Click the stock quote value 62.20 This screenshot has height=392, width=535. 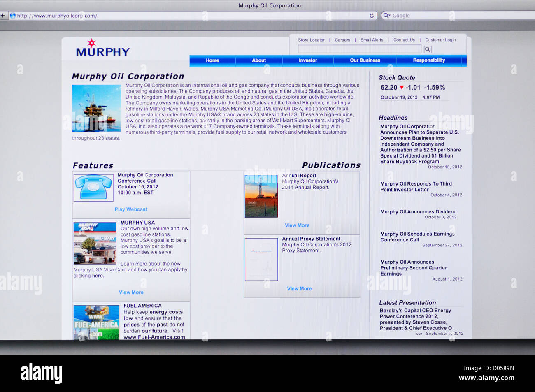[x=389, y=88]
